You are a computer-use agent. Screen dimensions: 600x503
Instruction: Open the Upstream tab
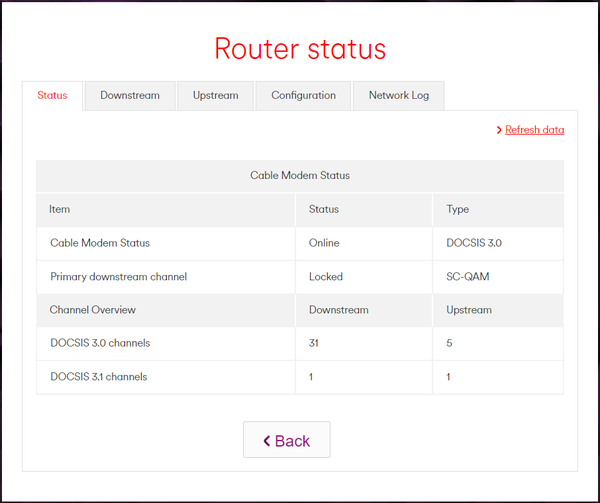point(216,96)
